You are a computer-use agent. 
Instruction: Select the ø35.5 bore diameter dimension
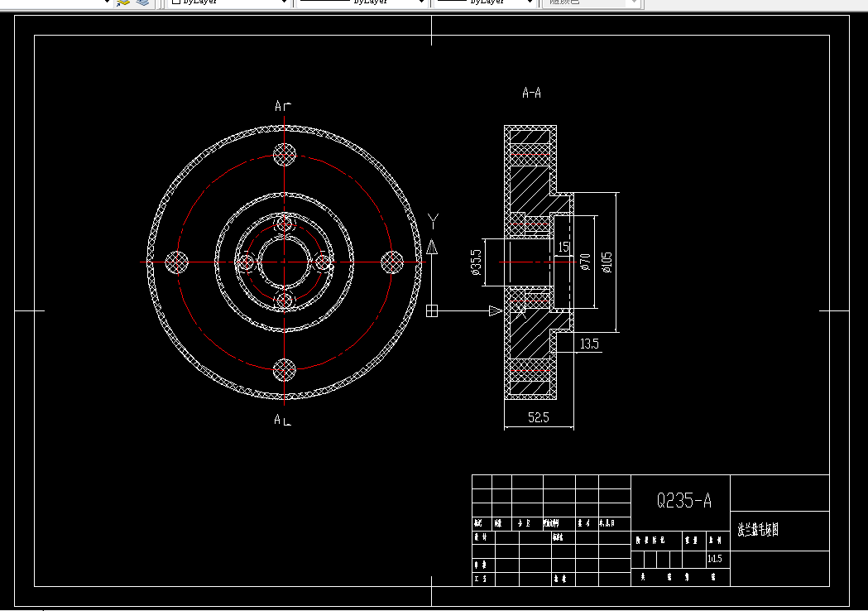476,262
